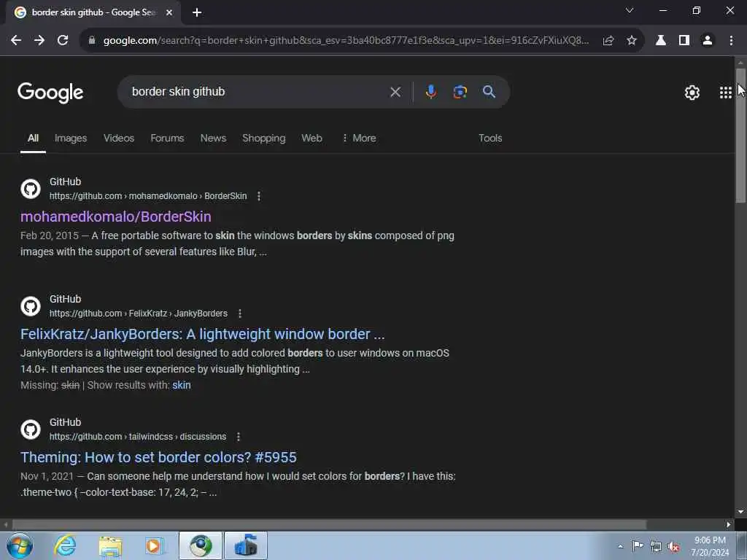747x560 pixels.
Task: Focus the 'border skin github' search field
Action: [x=258, y=92]
